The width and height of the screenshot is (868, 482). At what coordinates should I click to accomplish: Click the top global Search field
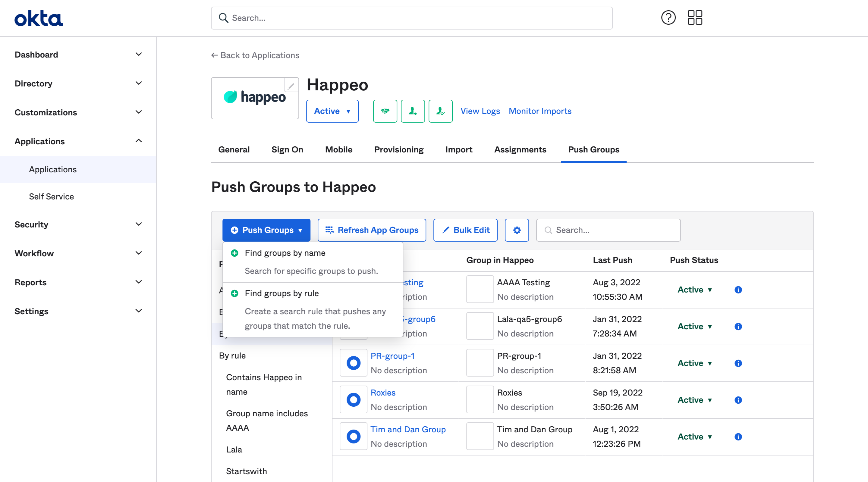(411, 18)
